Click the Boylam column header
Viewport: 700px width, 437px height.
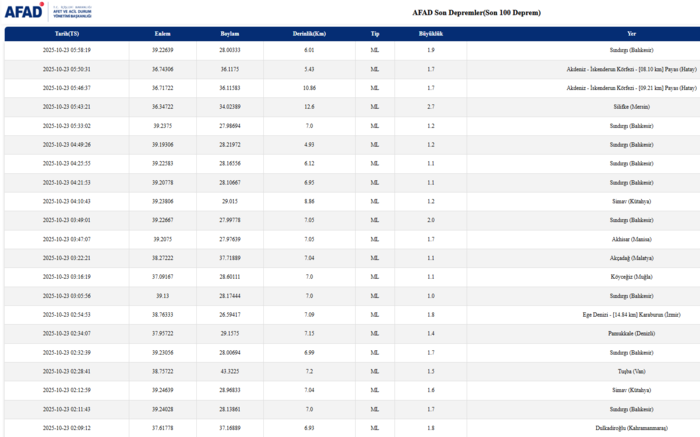[230, 33]
